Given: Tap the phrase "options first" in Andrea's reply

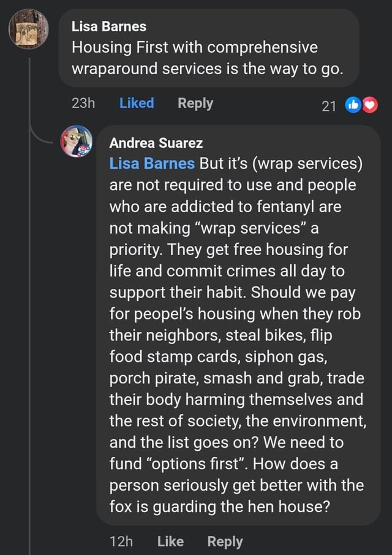Looking at the screenshot, I should (192, 464).
